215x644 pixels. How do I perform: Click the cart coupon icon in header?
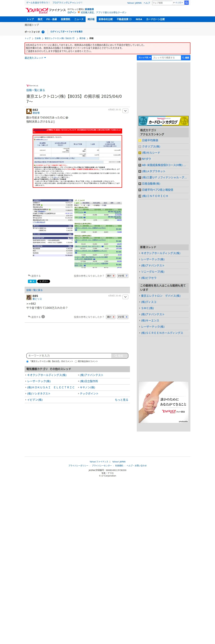(x=79, y=12)
